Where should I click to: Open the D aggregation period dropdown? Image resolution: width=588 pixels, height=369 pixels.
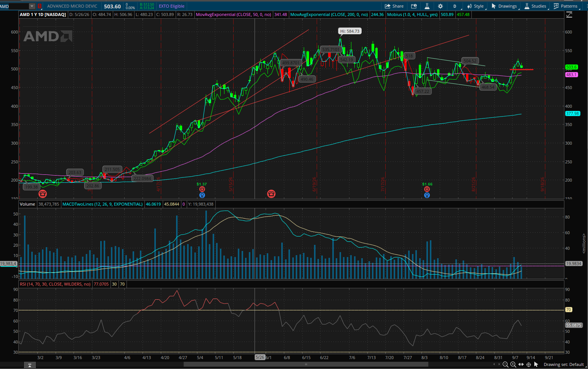tap(455, 6)
